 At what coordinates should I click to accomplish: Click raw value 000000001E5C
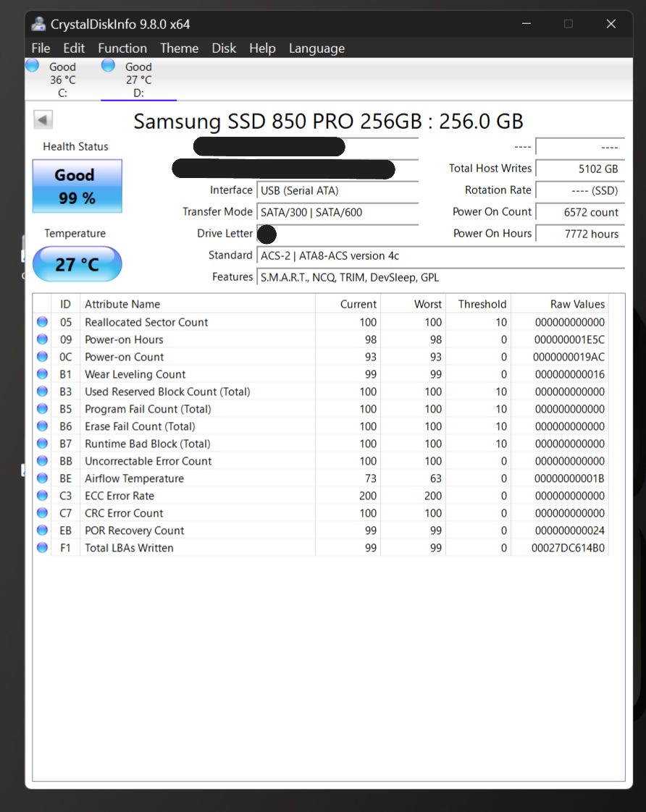[x=569, y=339]
